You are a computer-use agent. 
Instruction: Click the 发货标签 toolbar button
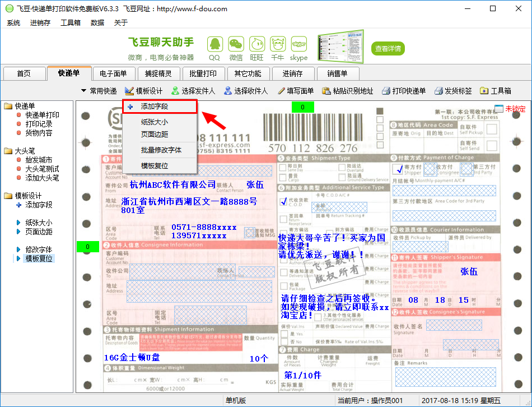[x=453, y=91]
